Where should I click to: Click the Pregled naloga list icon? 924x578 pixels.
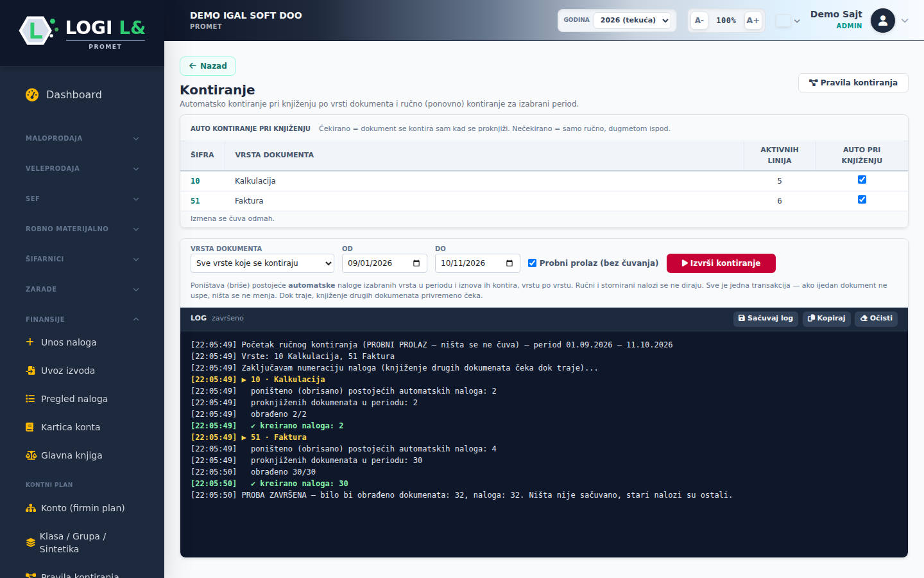[x=30, y=399]
